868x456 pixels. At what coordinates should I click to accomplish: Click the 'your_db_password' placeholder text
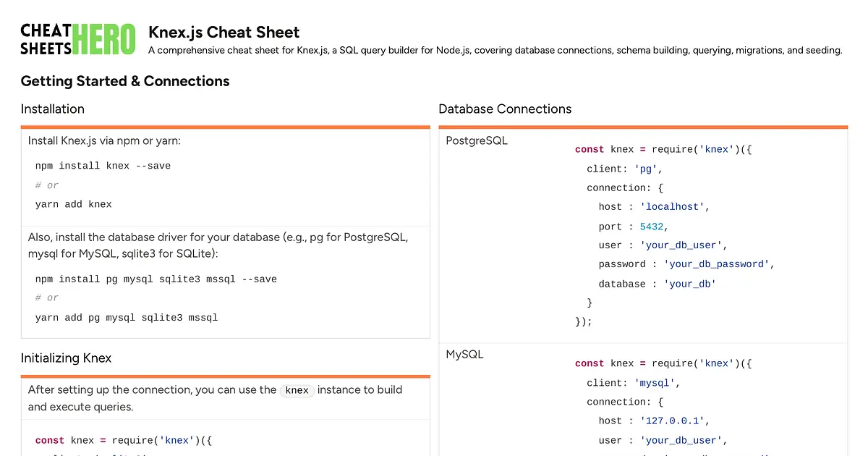pos(716,263)
